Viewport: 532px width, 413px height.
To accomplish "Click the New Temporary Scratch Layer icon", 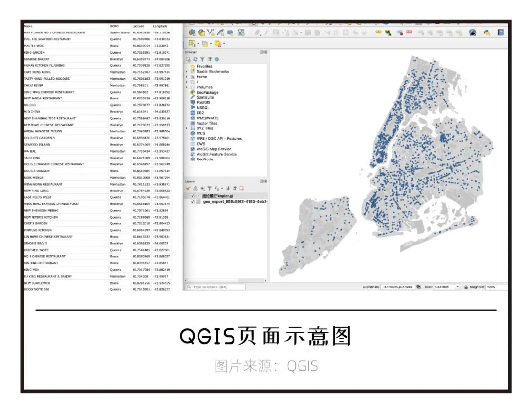I will 230,32.
